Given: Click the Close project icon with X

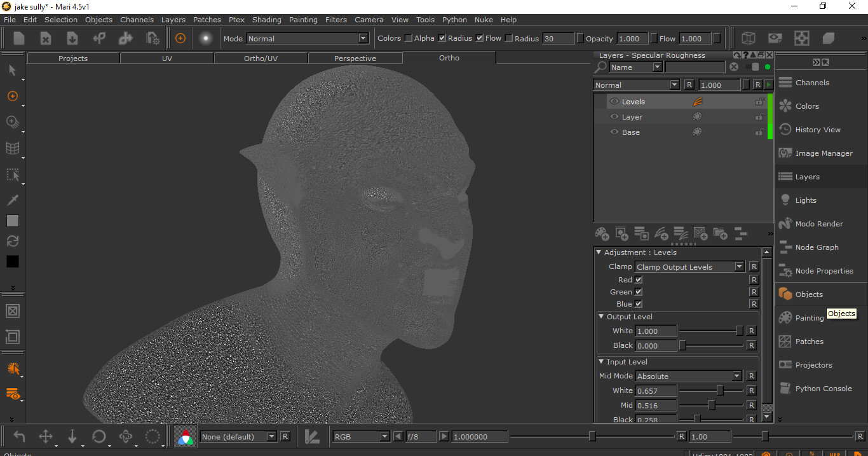Looking at the screenshot, I should tap(46, 38).
